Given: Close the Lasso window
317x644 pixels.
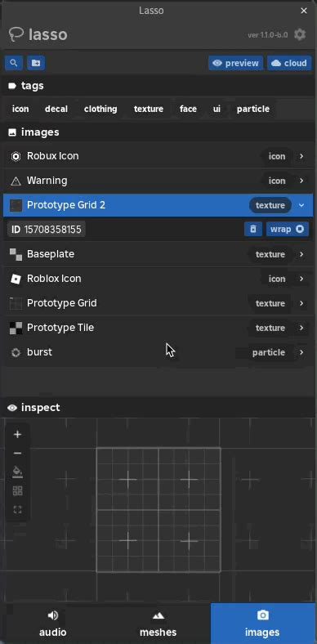Looking at the screenshot, I should (304, 11).
